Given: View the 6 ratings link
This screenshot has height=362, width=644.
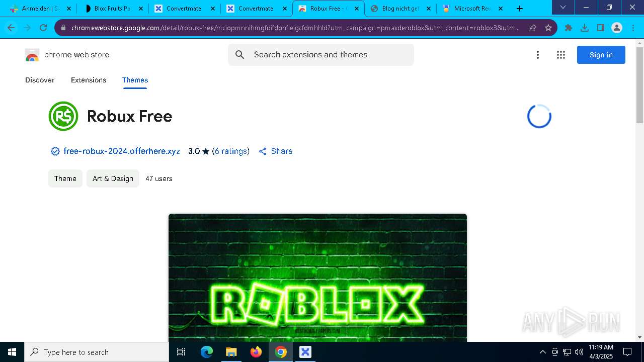Looking at the screenshot, I should point(231,151).
